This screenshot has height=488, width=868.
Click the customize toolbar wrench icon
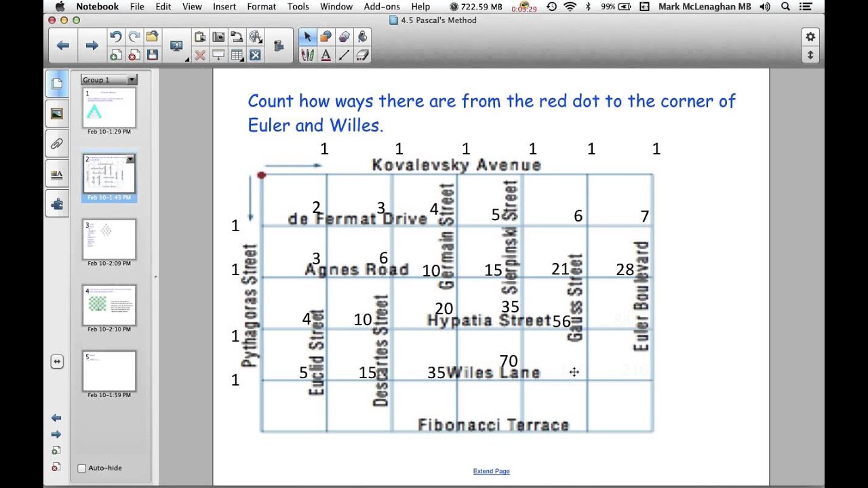(x=256, y=55)
